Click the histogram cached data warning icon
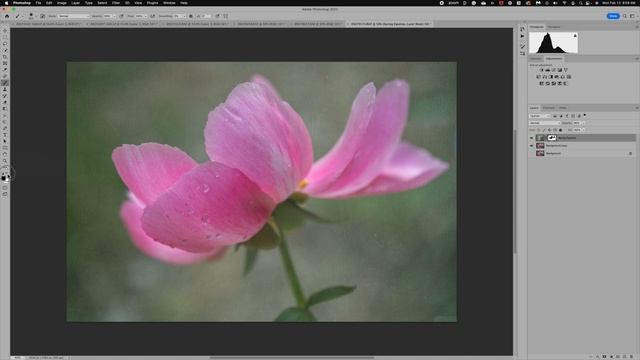 tap(575, 36)
